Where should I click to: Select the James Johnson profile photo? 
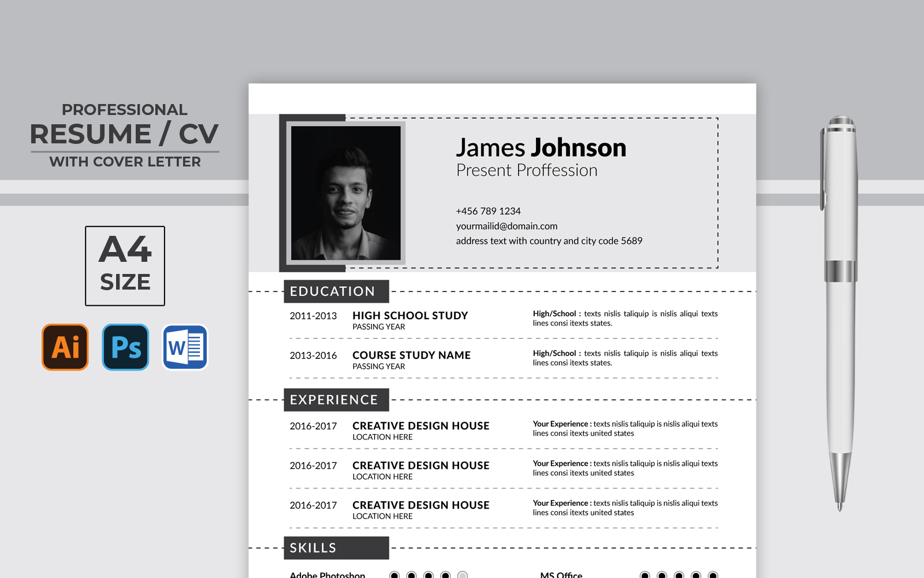(345, 193)
